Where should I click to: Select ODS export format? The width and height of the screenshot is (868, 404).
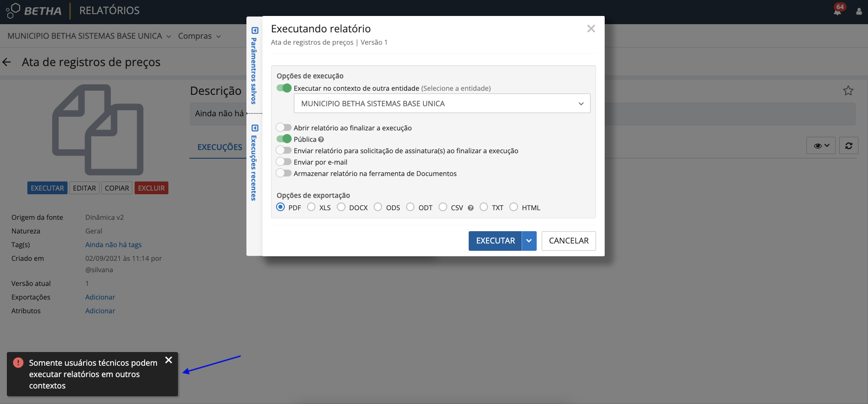tap(378, 207)
